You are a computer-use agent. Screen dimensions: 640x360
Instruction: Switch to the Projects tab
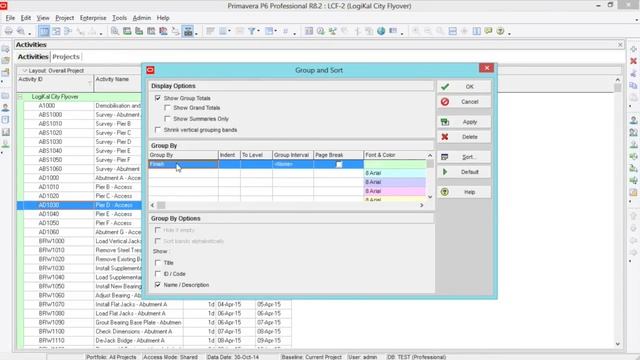click(x=66, y=57)
